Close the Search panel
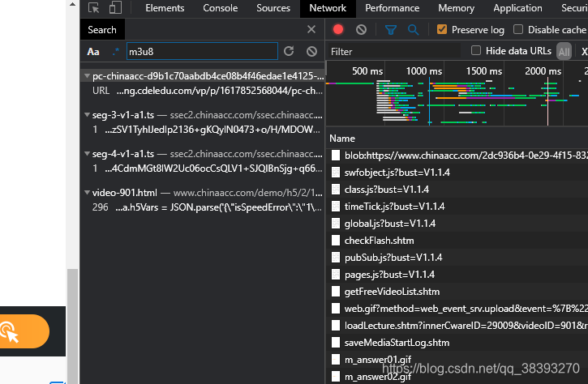 (311, 29)
